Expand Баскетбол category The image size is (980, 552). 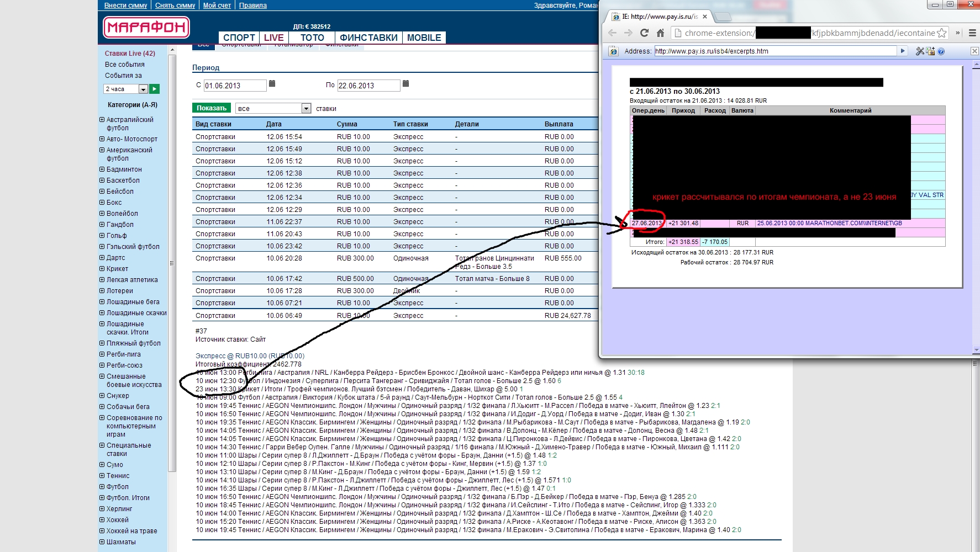tap(102, 181)
